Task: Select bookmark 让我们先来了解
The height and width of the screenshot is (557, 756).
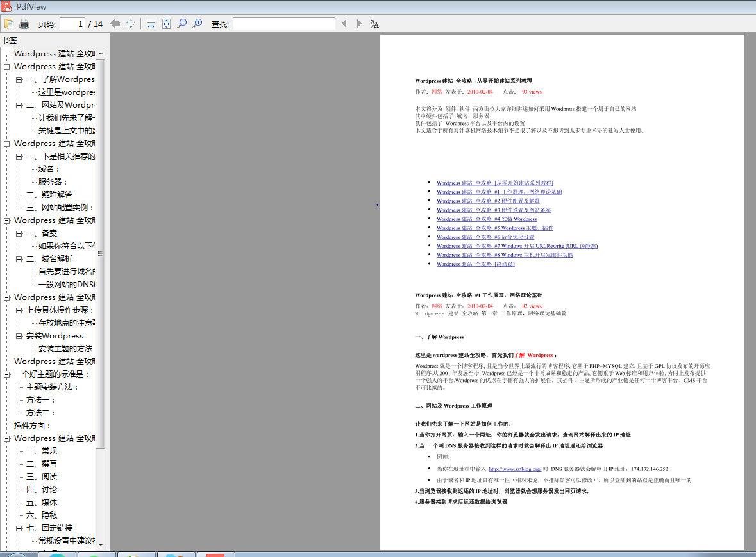Action: (x=67, y=117)
